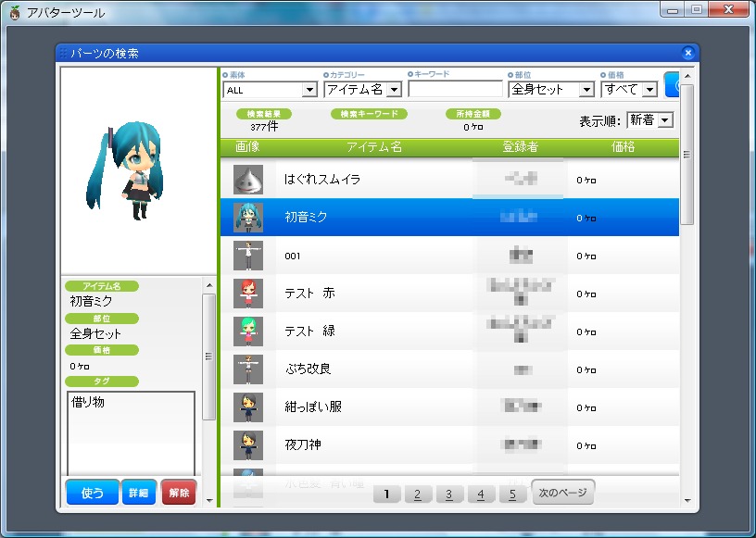Viewport: 756px width, 538px height.
Task: Click the 画像 column header
Action: tap(247, 147)
